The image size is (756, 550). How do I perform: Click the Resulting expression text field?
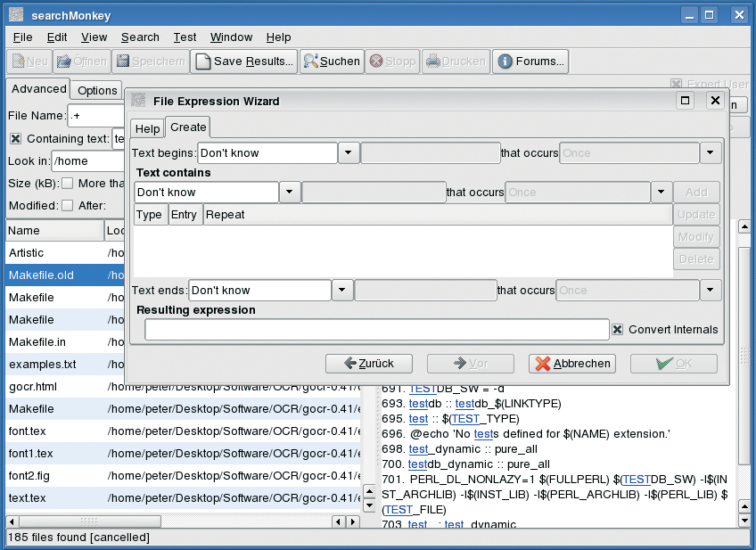377,330
